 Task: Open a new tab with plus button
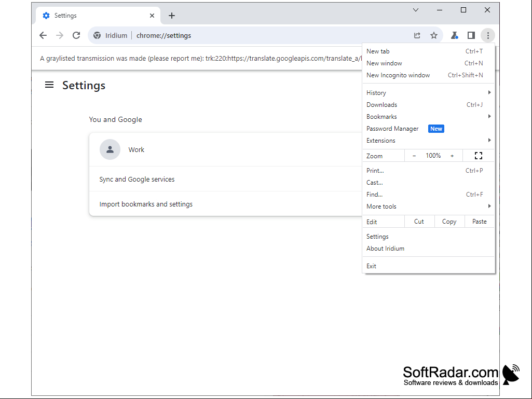coord(172,16)
